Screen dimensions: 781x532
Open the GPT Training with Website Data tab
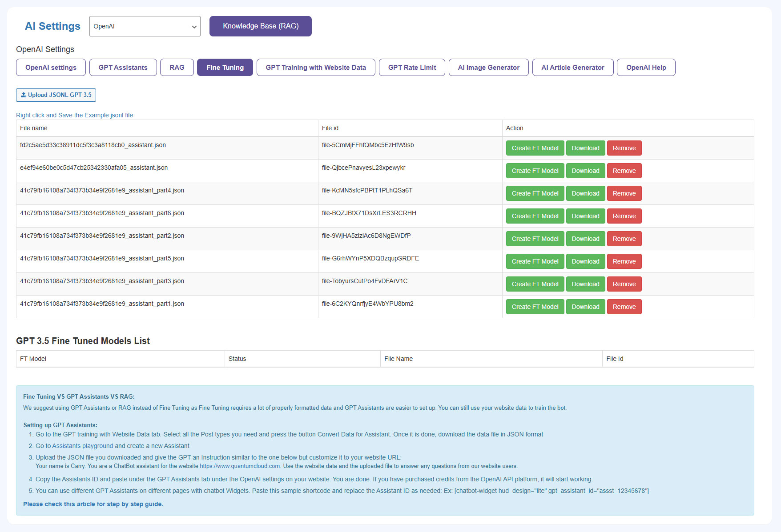click(x=315, y=68)
